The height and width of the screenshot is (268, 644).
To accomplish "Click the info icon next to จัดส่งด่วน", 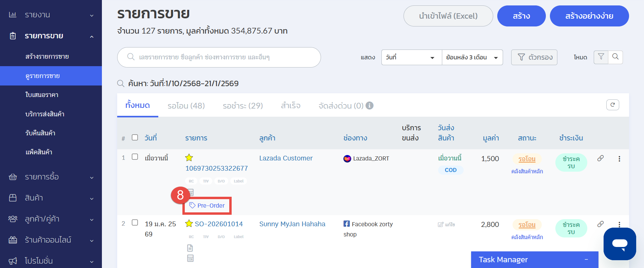I will 370,106.
